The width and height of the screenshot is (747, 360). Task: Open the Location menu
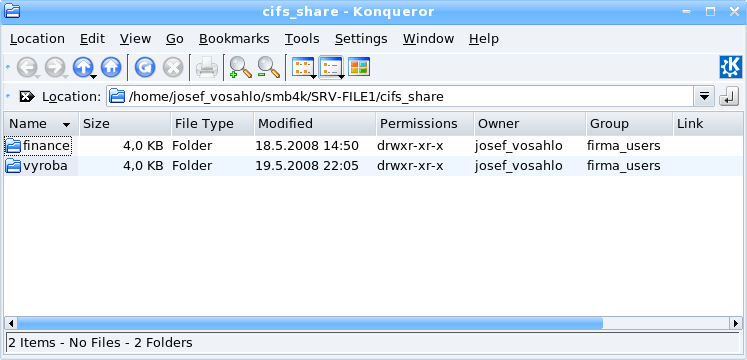(x=37, y=39)
